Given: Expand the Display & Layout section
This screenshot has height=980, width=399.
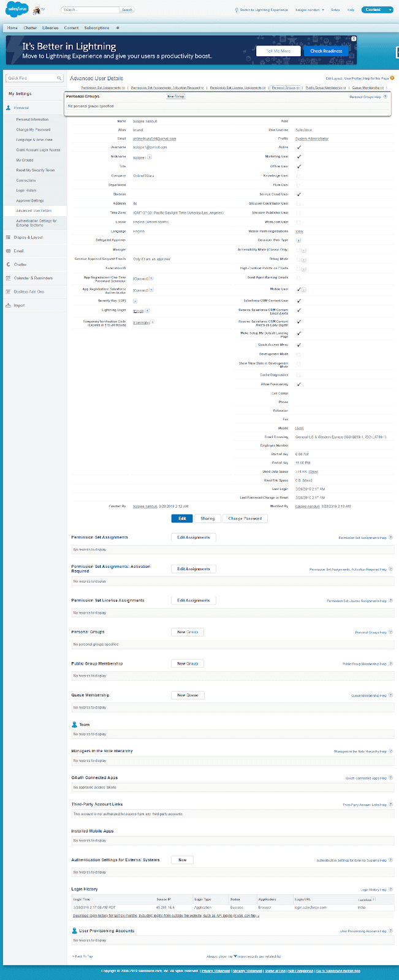Looking at the screenshot, I should (x=28, y=238).
